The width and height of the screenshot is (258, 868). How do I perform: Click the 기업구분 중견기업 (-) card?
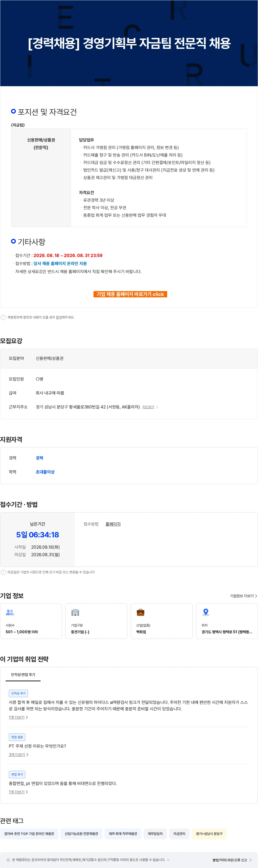tap(96, 621)
